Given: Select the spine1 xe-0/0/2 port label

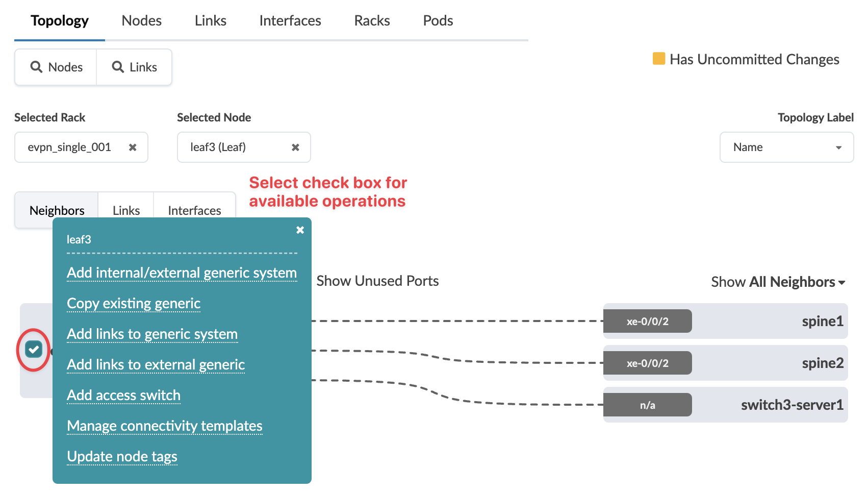Looking at the screenshot, I should (x=648, y=322).
